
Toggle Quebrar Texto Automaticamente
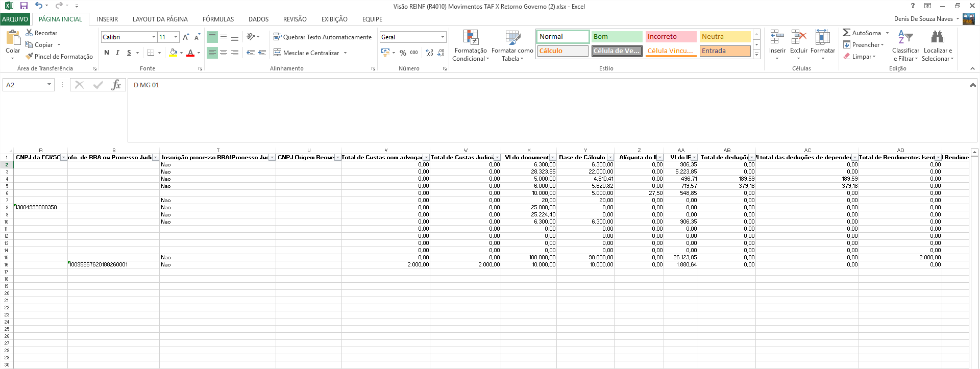pyautogui.click(x=323, y=37)
